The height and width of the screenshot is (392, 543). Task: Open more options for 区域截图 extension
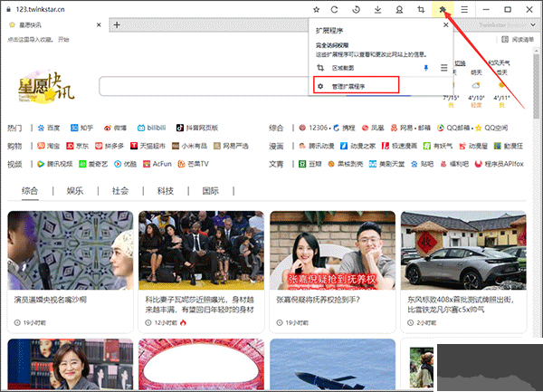[443, 68]
